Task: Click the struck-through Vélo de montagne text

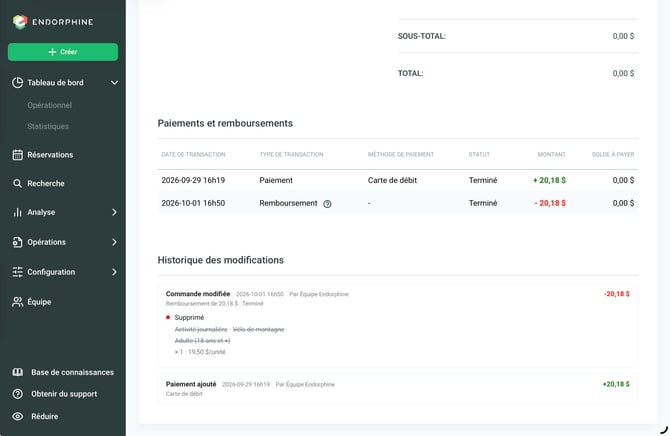Action: point(259,329)
